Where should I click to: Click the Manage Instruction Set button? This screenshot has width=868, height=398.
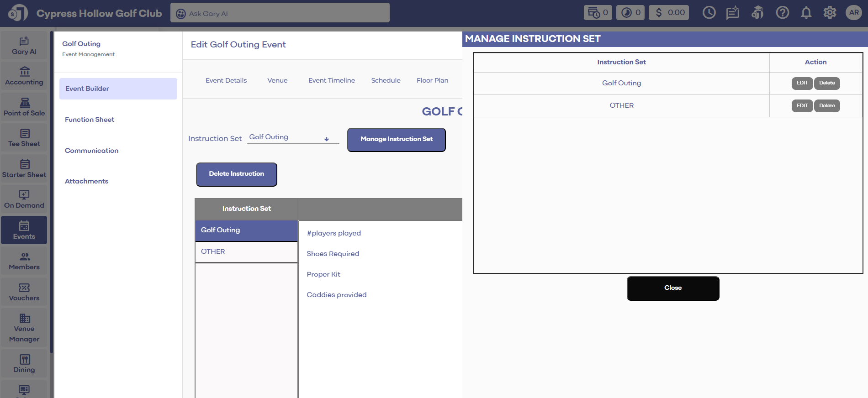396,139
